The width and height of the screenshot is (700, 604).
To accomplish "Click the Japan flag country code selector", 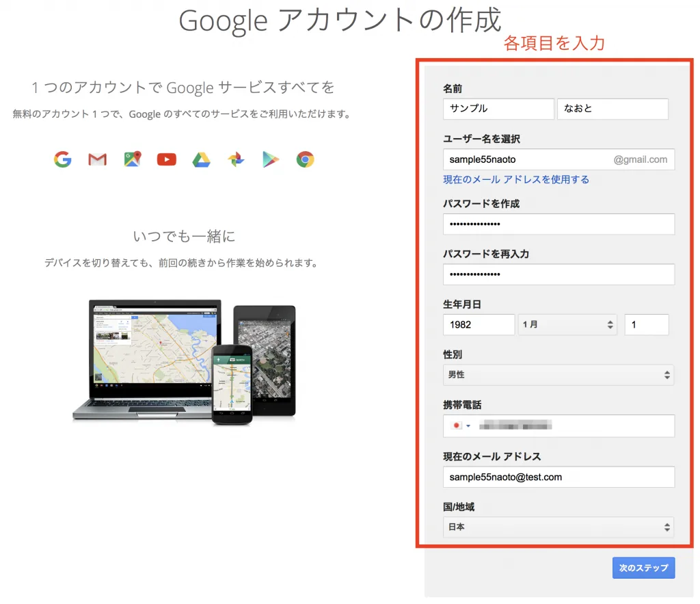I will point(461,425).
